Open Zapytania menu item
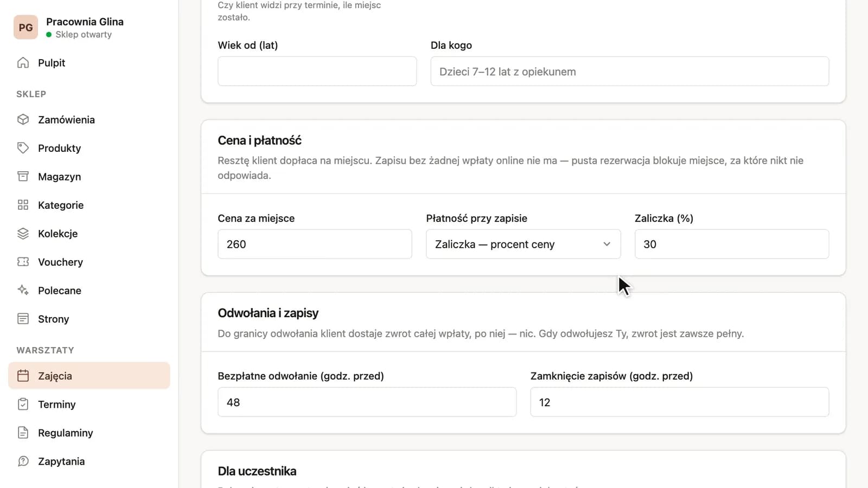The image size is (868, 488). (89, 461)
